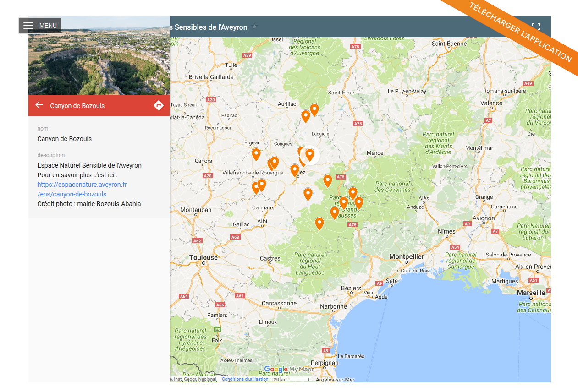Screen dimensions: 578x392
Task: Click the orange pin just below Figeac
Action: [256, 155]
